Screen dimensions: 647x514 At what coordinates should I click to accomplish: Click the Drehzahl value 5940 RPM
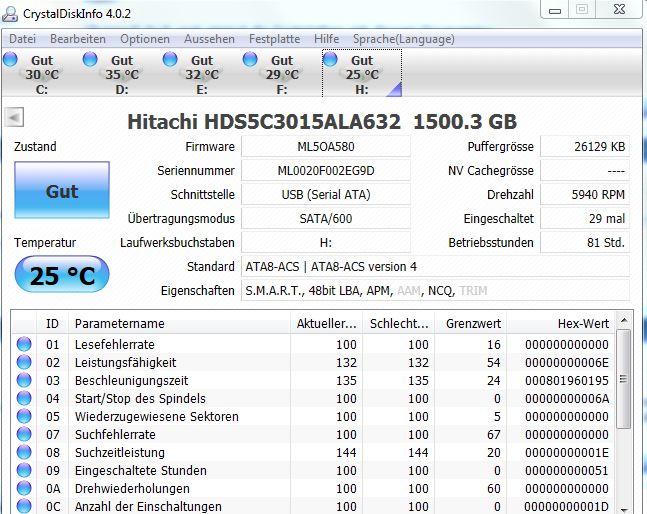pyautogui.click(x=585, y=194)
